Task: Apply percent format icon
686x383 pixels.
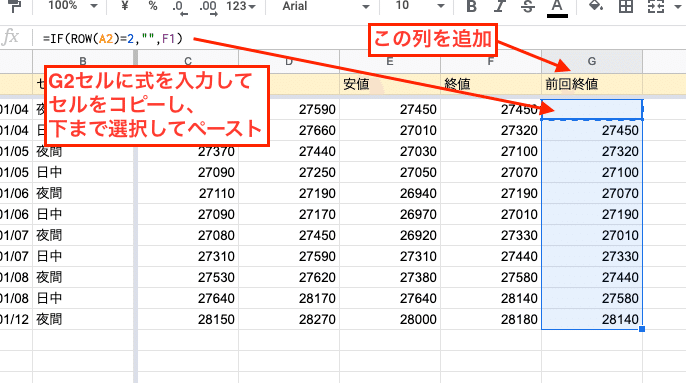Action: 153,6
